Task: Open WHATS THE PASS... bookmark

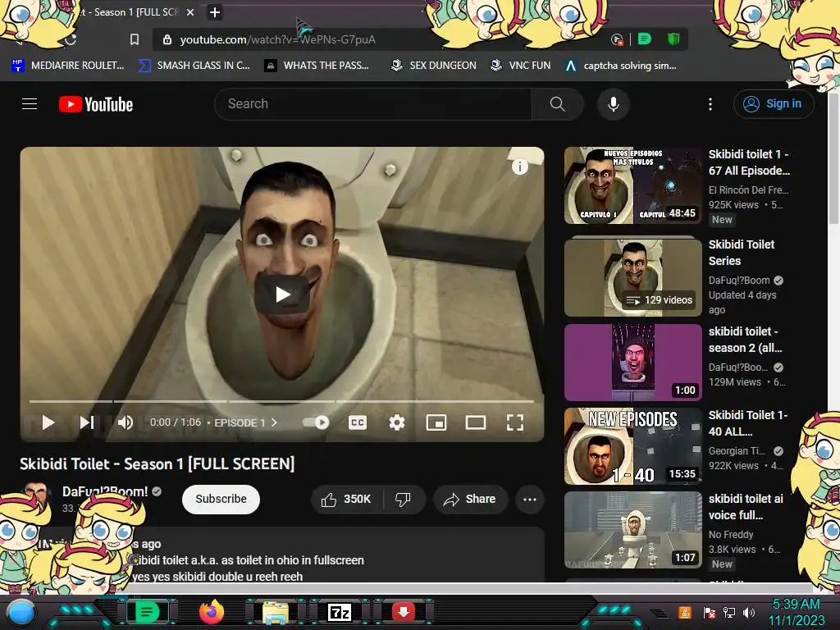Action: coord(317,66)
